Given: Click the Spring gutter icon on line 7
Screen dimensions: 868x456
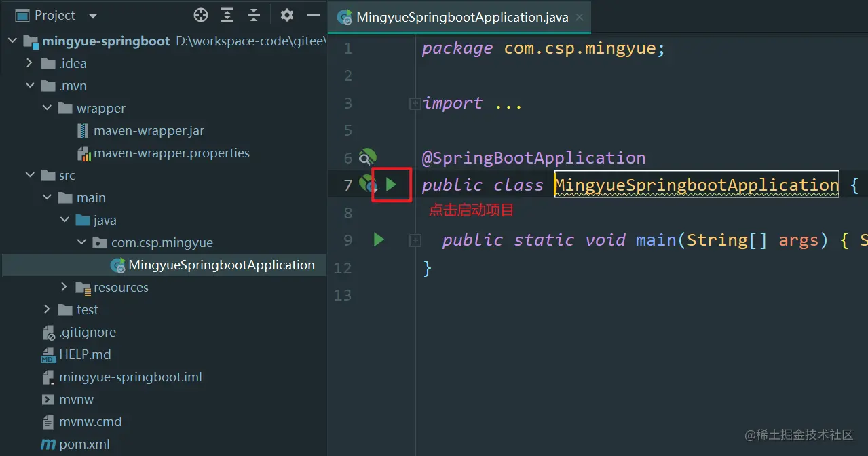Looking at the screenshot, I should coord(368,184).
